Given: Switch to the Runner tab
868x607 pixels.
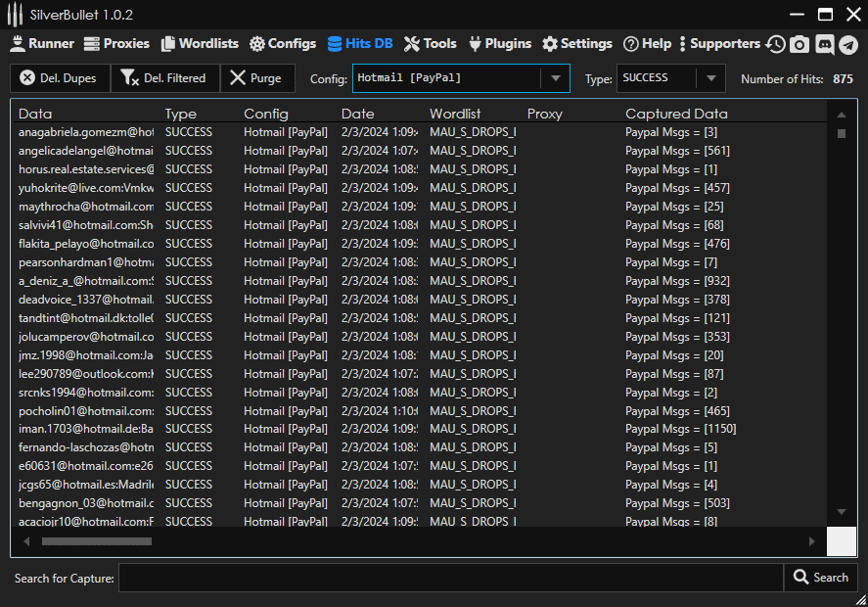Looking at the screenshot, I should click(42, 44).
